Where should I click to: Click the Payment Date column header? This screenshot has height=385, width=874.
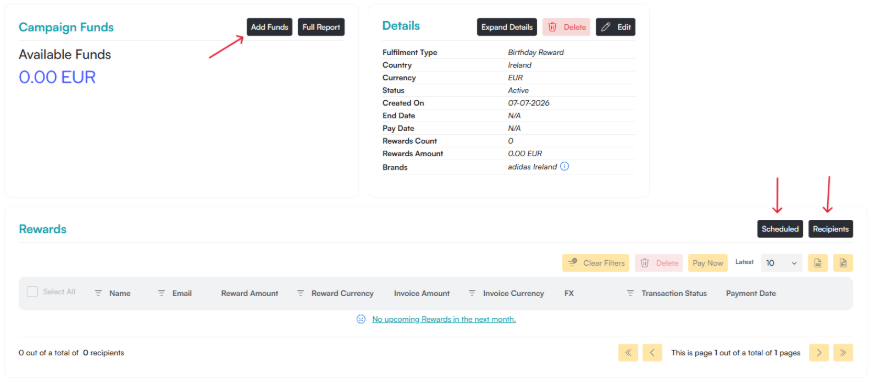tap(751, 293)
